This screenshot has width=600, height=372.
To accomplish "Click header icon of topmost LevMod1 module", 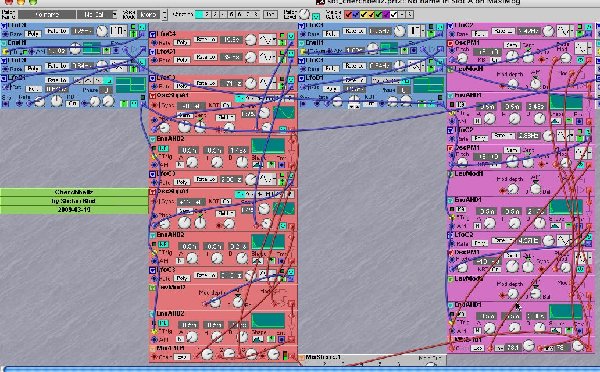I will tap(451, 69).
